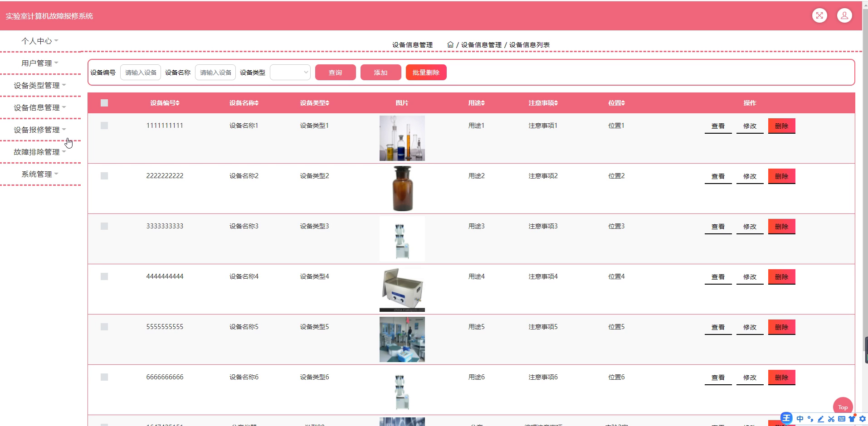Click the 实验室计算机故障报修系统 title text
The width and height of the screenshot is (868, 426).
point(49,16)
